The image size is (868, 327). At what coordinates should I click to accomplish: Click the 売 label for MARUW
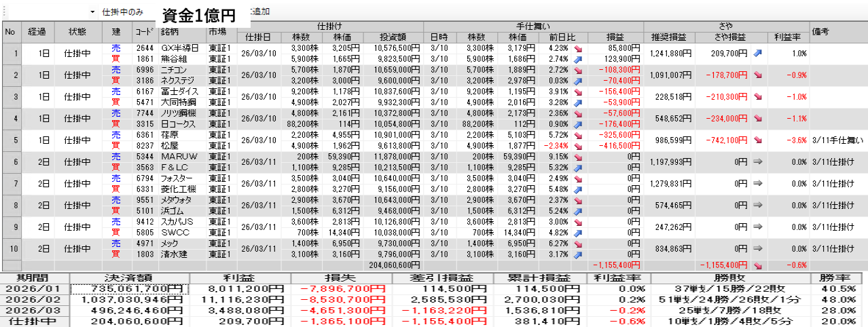[115, 157]
